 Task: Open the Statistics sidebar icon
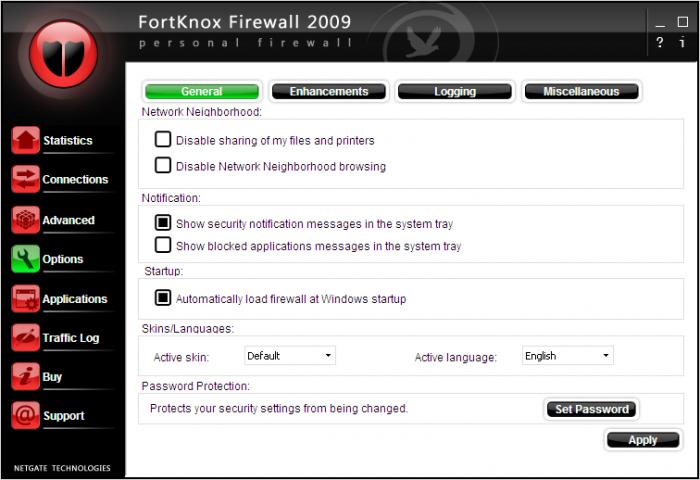pos(25,140)
